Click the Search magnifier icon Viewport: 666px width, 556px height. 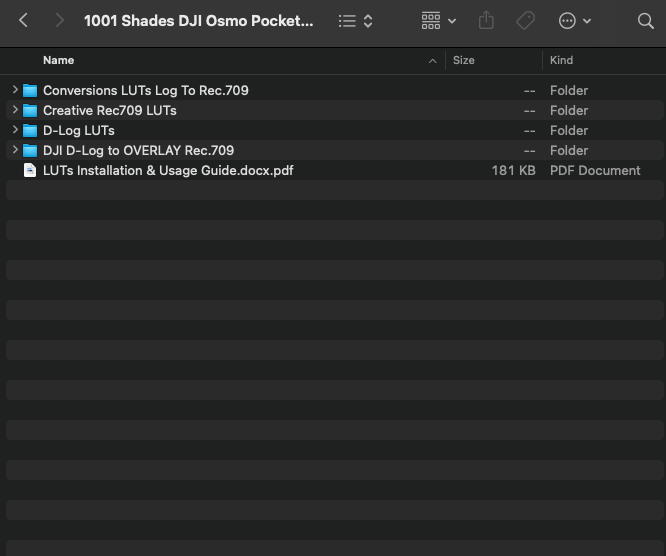645,20
